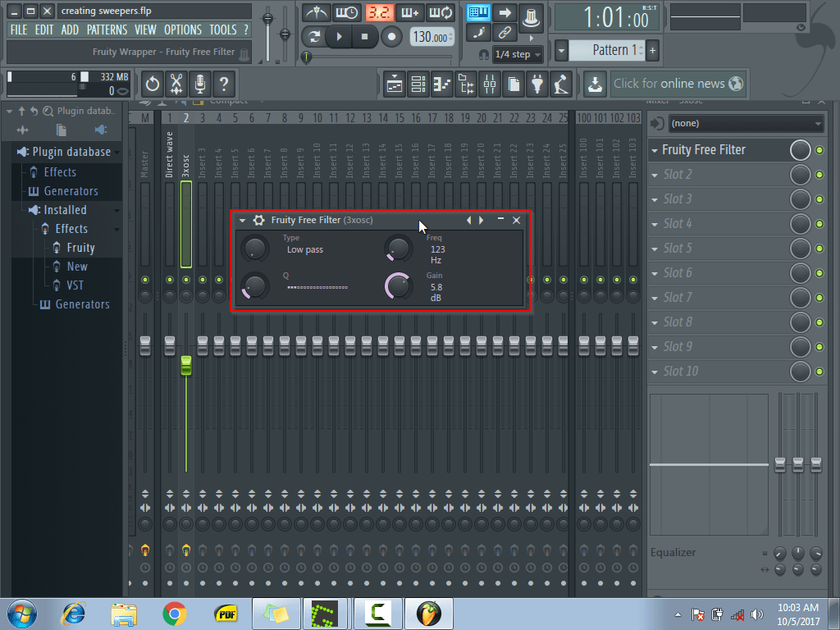Toggle the metronome icon

(x=317, y=12)
